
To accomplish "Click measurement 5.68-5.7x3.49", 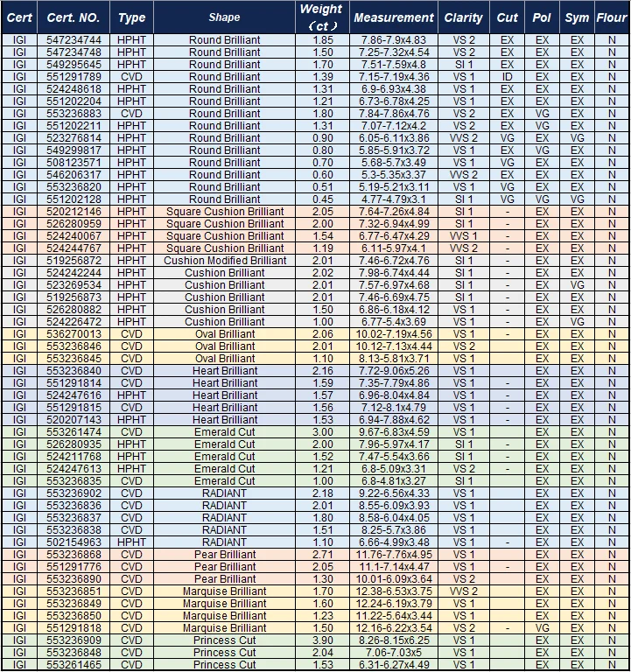I will 394,163.
